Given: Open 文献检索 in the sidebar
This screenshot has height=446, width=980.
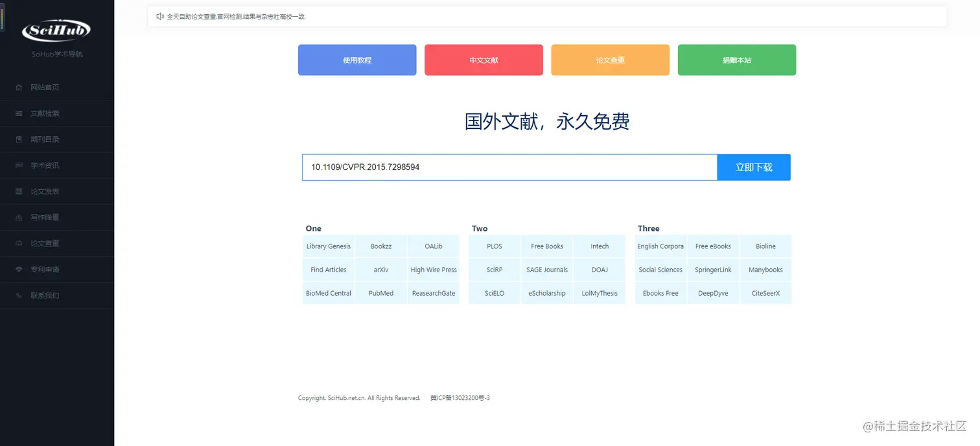Looking at the screenshot, I should click(57, 113).
